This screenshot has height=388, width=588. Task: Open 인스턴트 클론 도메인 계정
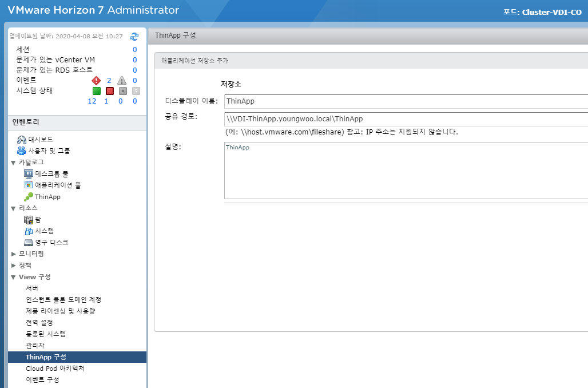[63, 299]
